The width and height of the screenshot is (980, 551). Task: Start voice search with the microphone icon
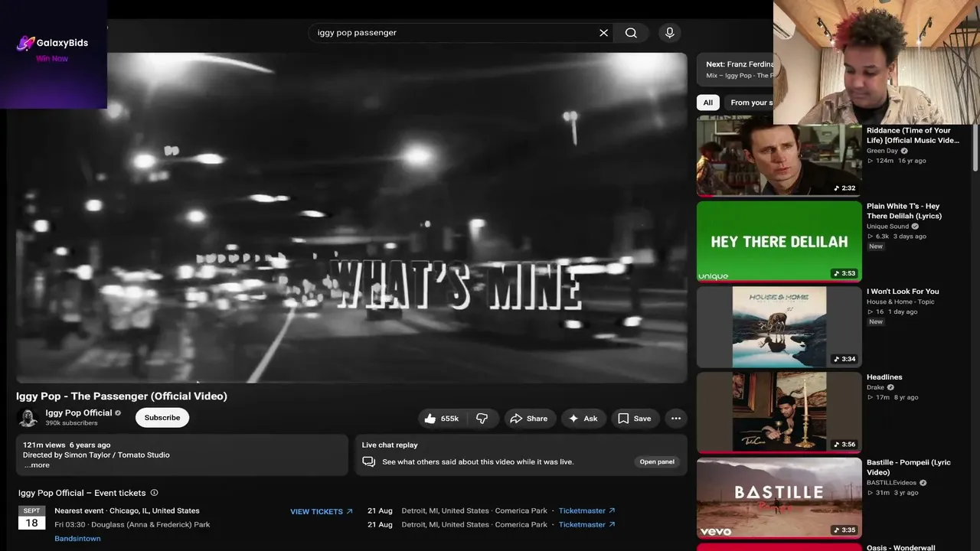670,33
